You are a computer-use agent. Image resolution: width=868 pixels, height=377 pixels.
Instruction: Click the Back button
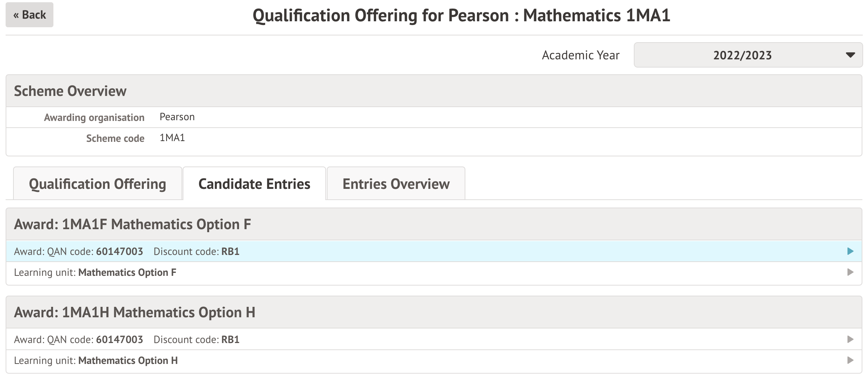(30, 15)
